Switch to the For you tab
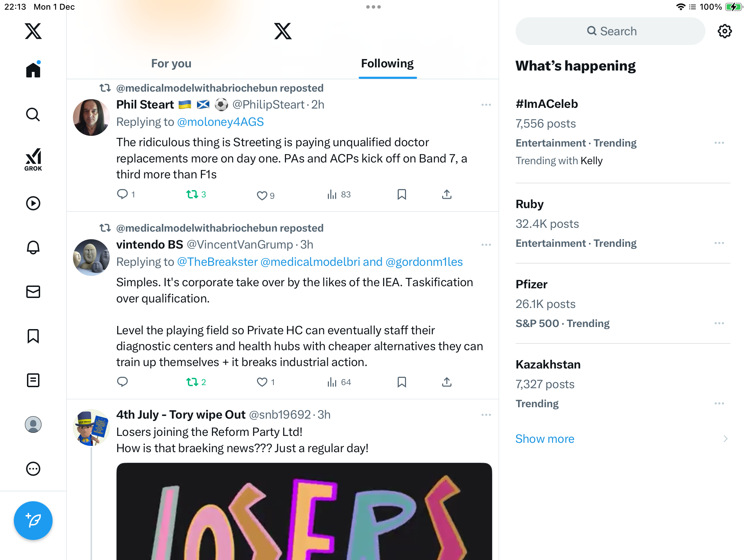 click(171, 64)
